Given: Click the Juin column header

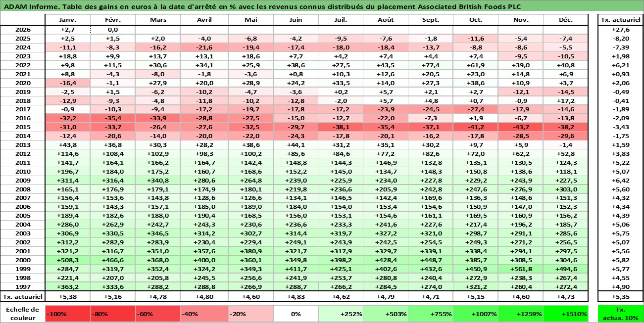Looking at the screenshot, I should 296,20.
